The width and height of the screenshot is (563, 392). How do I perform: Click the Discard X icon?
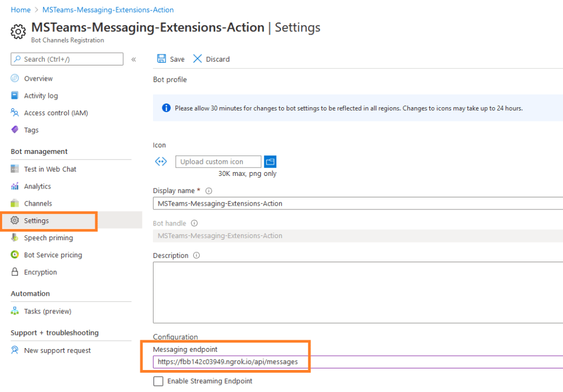[198, 59]
